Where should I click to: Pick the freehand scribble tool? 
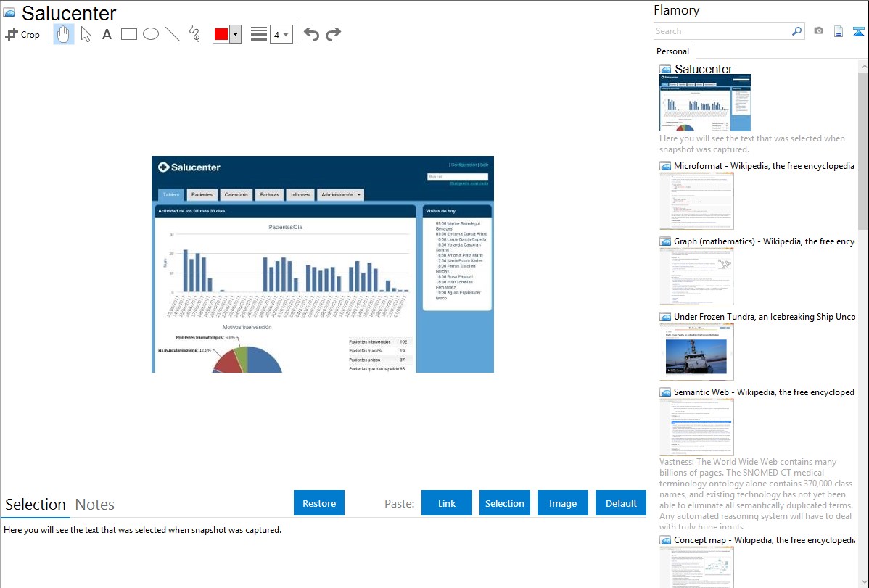(194, 34)
